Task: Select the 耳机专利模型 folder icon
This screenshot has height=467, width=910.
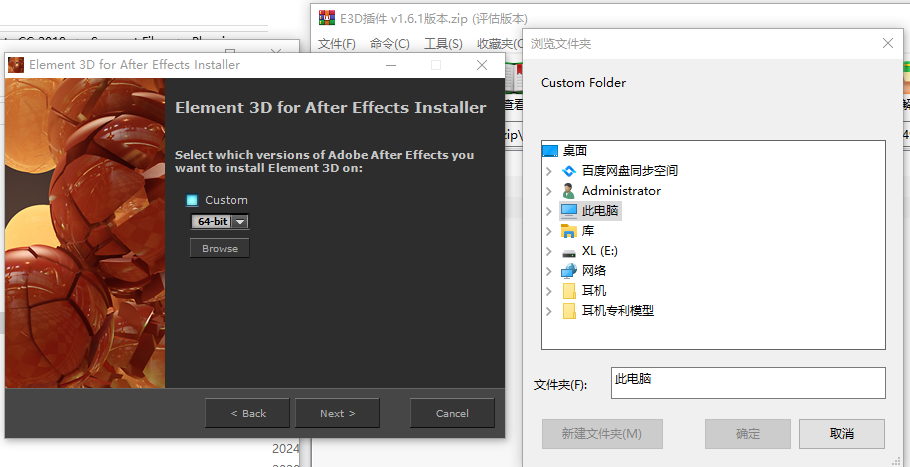Action: [569, 311]
